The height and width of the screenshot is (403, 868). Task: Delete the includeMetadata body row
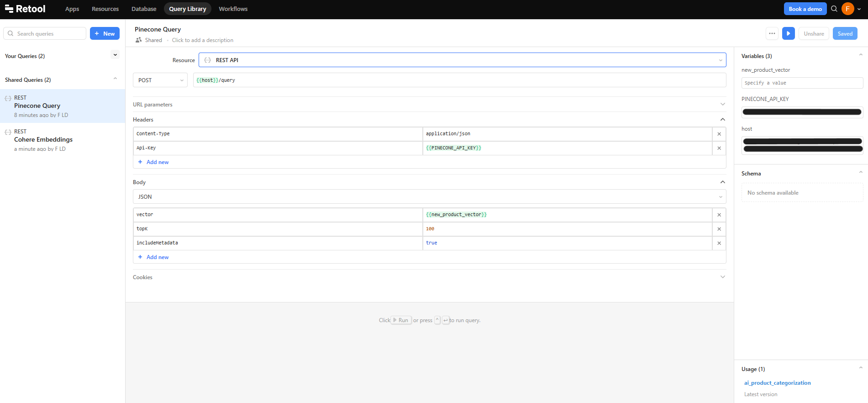719,243
